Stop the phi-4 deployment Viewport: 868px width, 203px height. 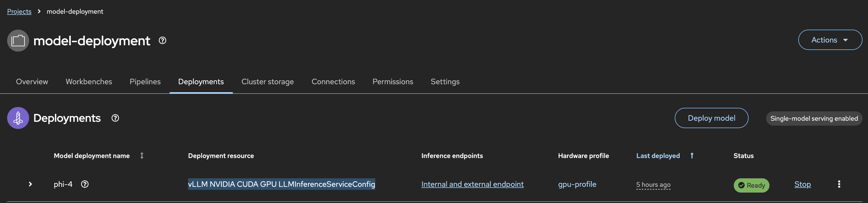803,184
